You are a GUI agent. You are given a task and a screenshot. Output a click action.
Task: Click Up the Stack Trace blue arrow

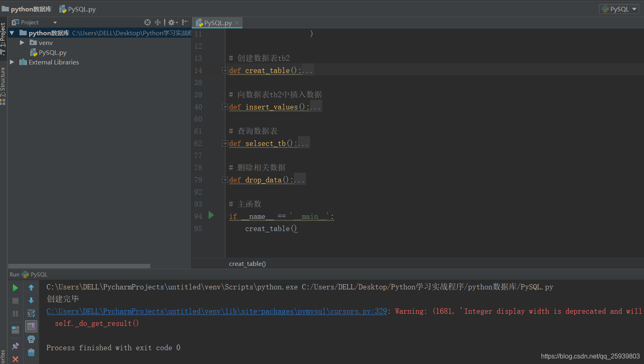point(31,288)
